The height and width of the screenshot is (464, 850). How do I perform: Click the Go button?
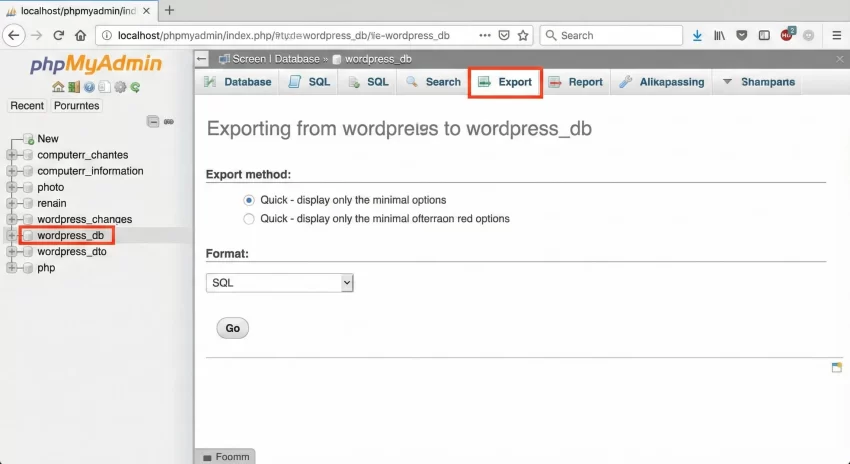(x=233, y=328)
